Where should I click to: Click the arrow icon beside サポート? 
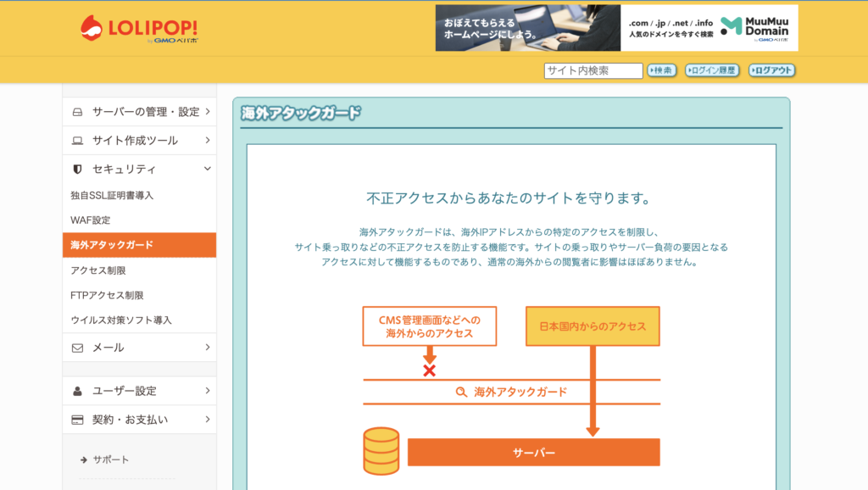tap(84, 459)
